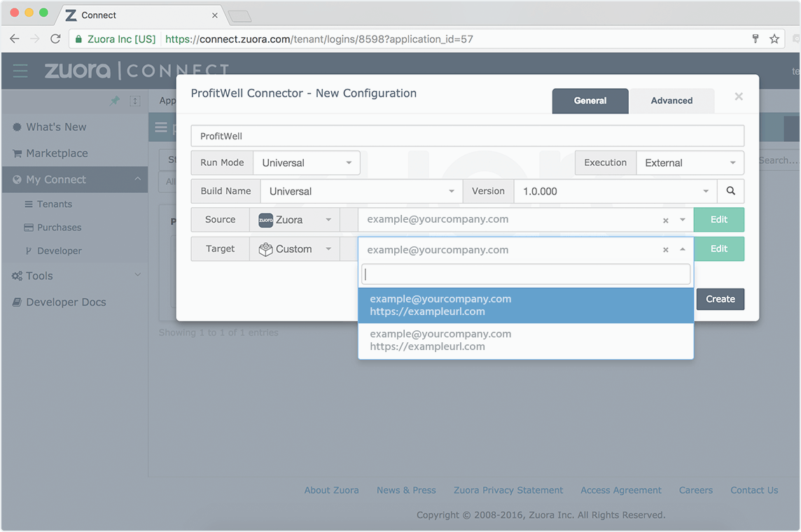Collapse the Target login dropdown arrow
Image resolution: width=801 pixels, height=532 pixels.
click(683, 249)
